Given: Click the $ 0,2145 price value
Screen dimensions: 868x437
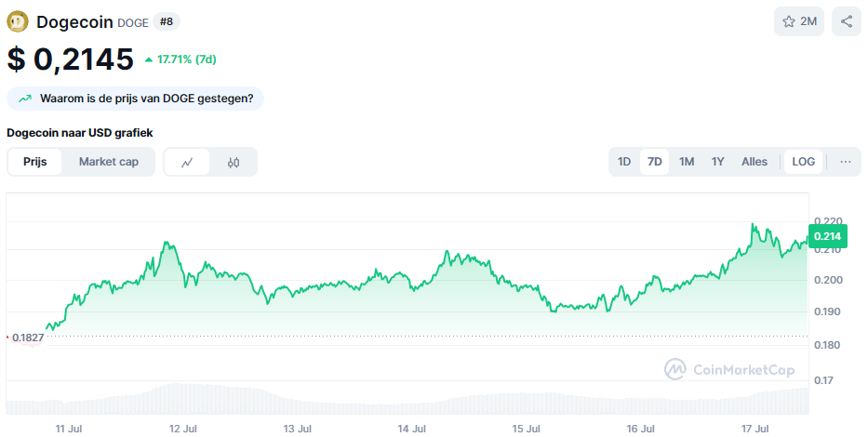Looking at the screenshot, I should click(71, 60).
